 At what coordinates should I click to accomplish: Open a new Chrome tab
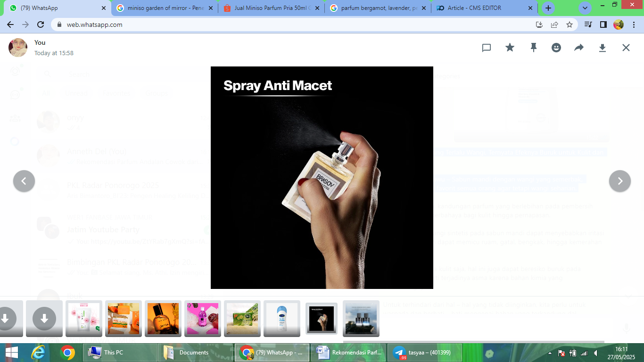(x=548, y=8)
